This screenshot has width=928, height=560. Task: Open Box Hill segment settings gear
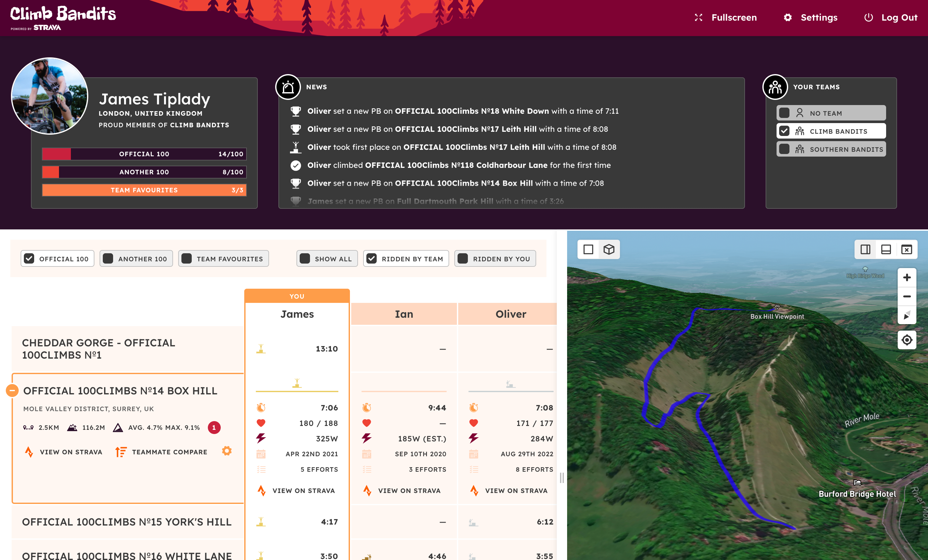(x=227, y=451)
